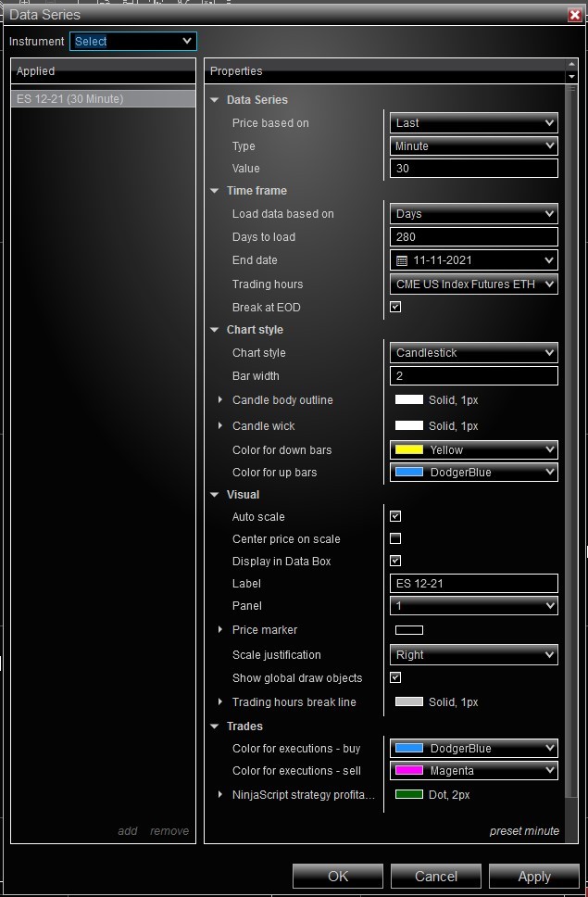Toggle the Auto scale checkbox
Screen dimensions: 588x897
coord(395,516)
